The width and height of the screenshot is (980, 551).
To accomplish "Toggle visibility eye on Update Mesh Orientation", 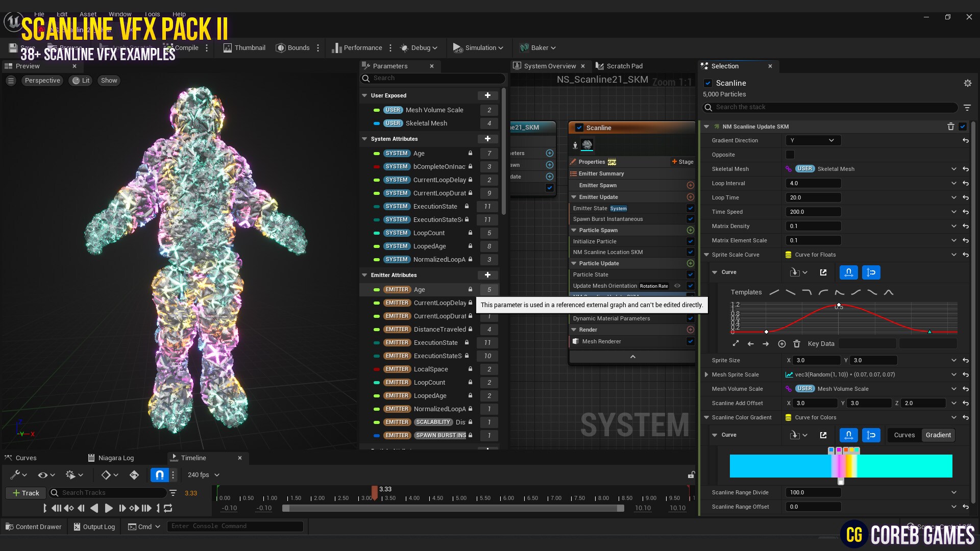I will pyautogui.click(x=677, y=286).
